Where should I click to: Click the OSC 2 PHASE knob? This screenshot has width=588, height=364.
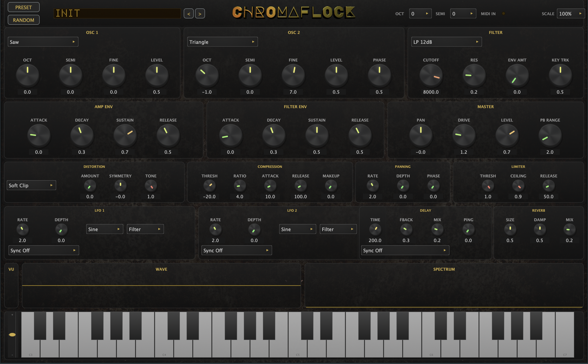[x=379, y=75]
